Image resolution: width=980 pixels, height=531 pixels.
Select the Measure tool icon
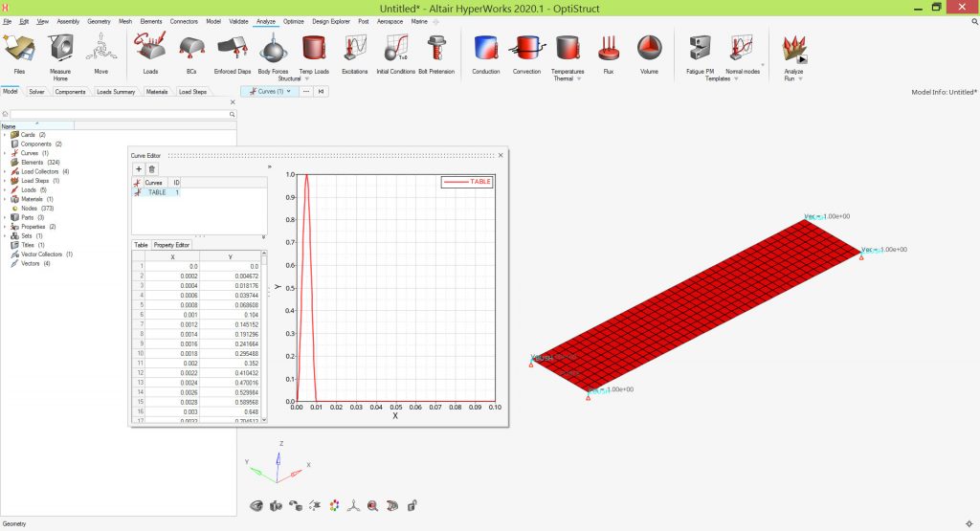coord(60,50)
